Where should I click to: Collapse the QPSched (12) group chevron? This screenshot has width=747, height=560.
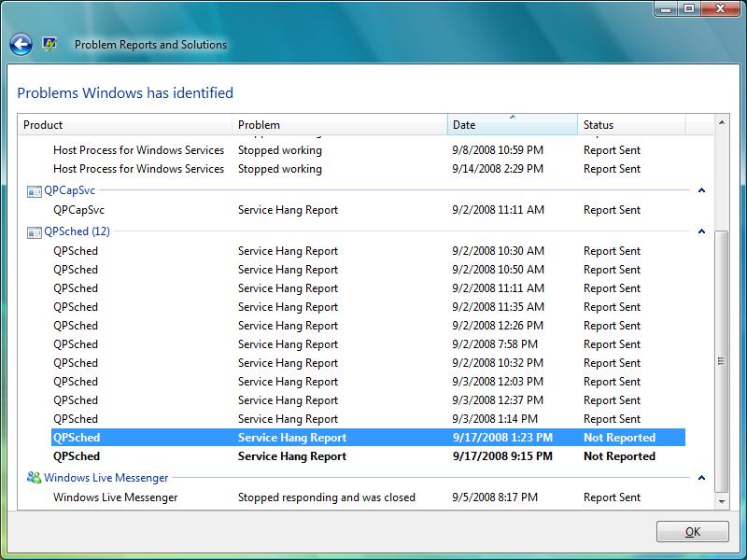point(701,231)
